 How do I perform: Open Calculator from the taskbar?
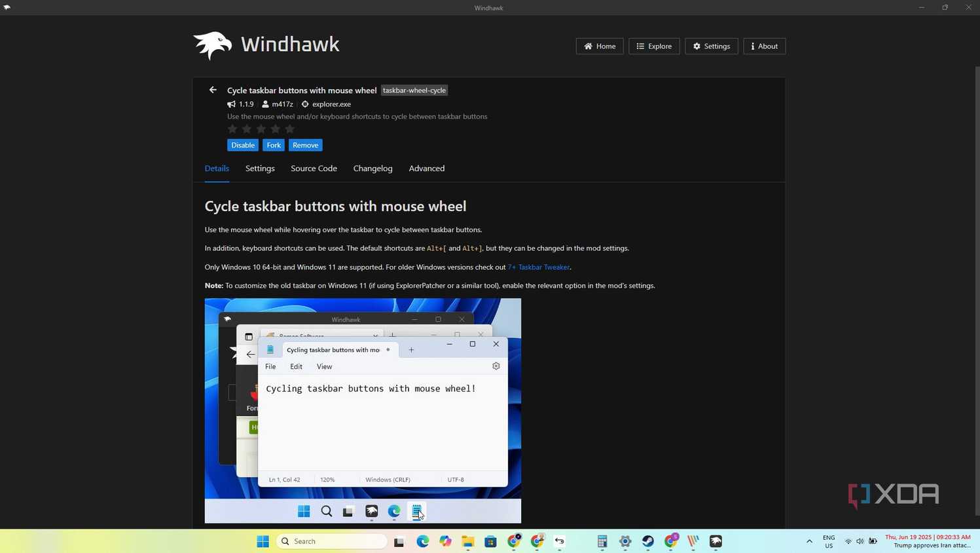click(x=602, y=541)
